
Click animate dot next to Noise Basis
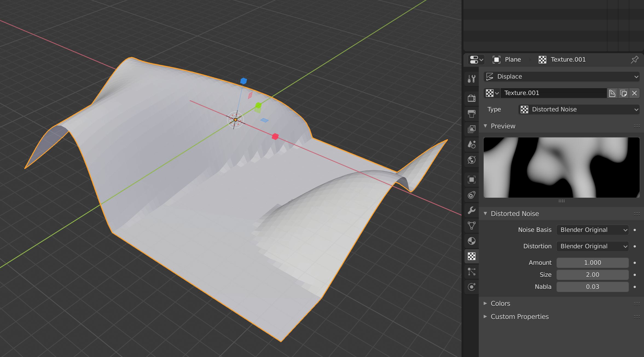click(x=635, y=230)
